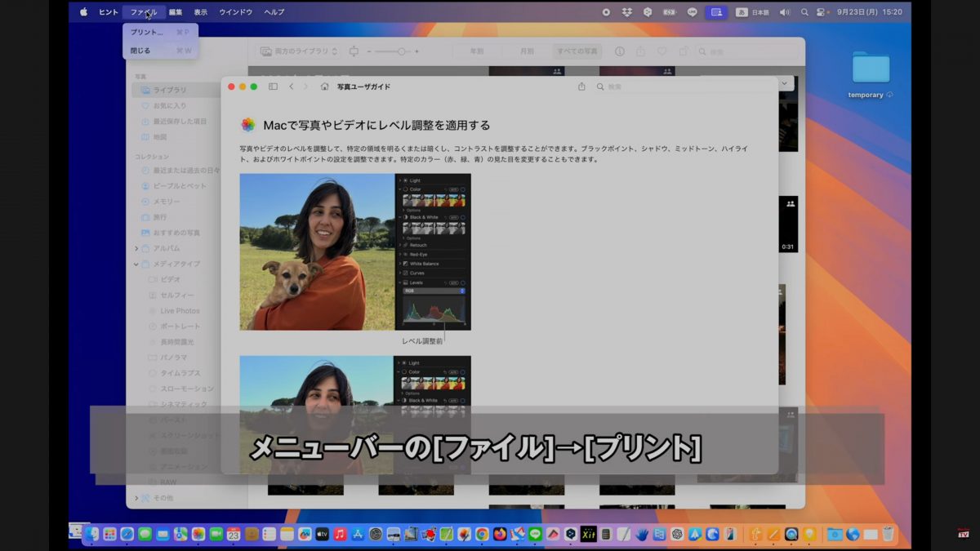The height and width of the screenshot is (551, 980).
Task: Select ライブラリ in the Photos sidebar
Action: coord(176,90)
